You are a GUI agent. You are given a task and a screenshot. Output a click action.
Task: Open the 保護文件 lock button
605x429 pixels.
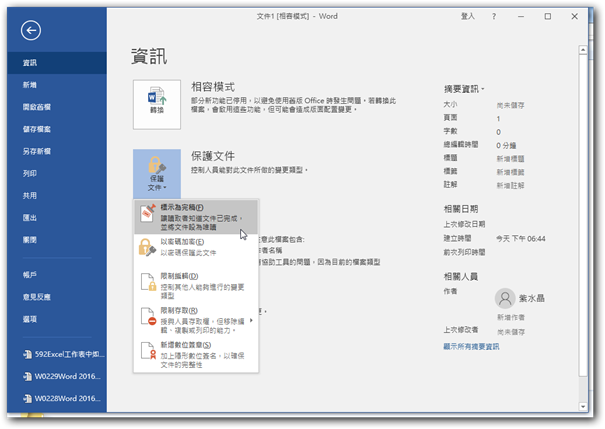click(x=157, y=174)
